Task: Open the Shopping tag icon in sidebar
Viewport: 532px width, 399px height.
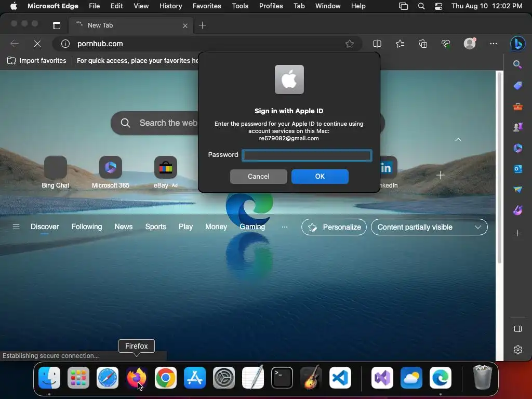Action: (x=517, y=86)
